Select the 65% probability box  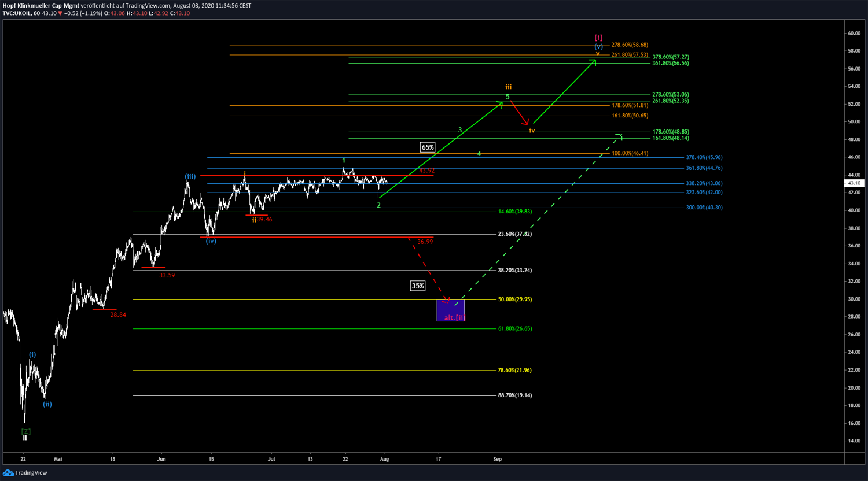click(x=428, y=147)
